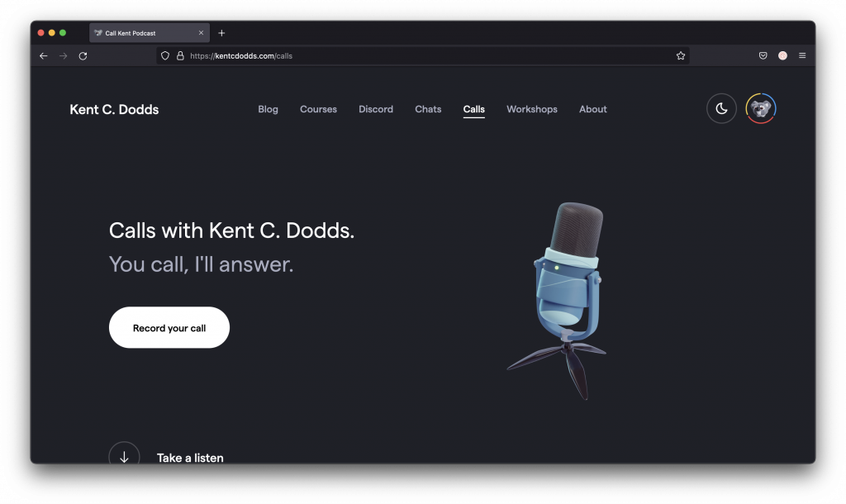Image resolution: width=846 pixels, height=504 pixels.
Task: Click the tracking protection shield icon
Action: [x=165, y=56]
